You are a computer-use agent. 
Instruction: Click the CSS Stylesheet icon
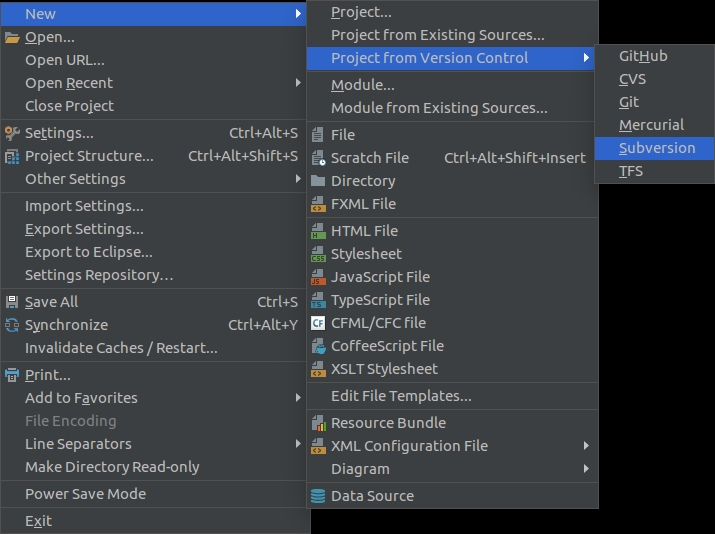[x=318, y=254]
